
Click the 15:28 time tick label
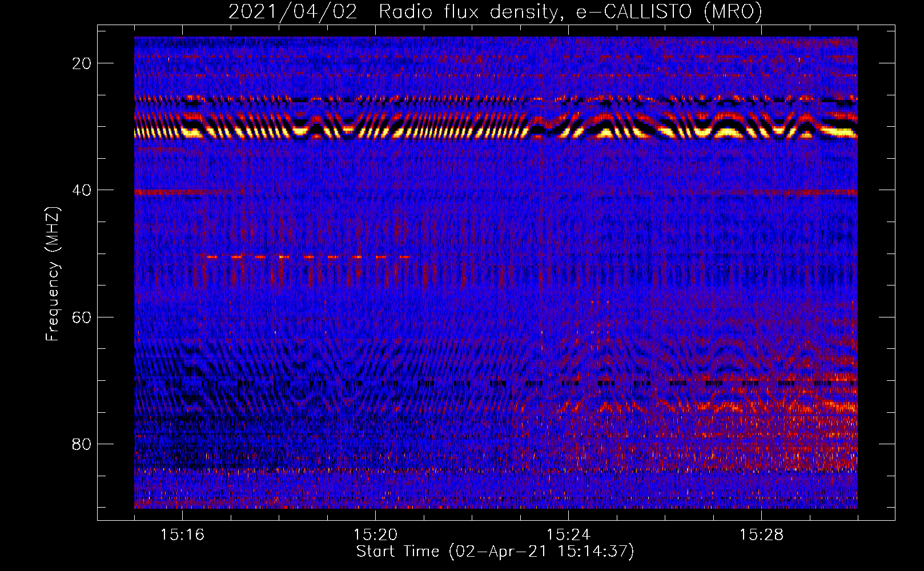click(x=761, y=535)
